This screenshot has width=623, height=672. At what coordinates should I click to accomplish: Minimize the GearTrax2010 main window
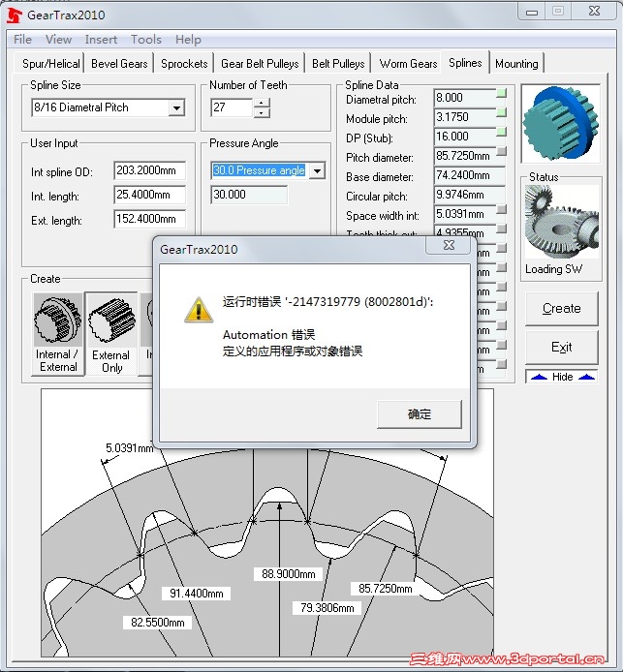point(532,12)
